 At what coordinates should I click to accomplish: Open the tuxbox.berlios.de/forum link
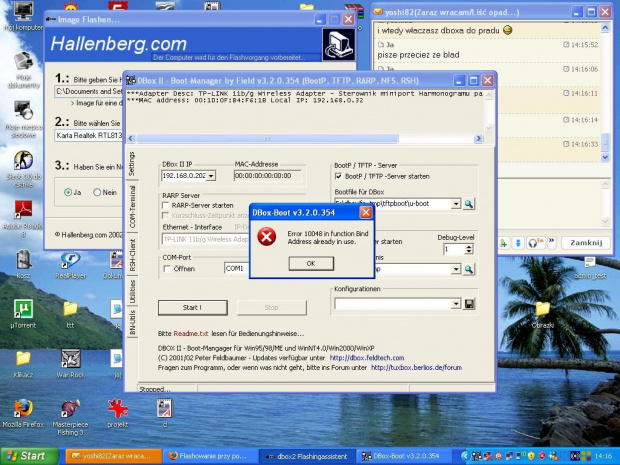pyautogui.click(x=416, y=368)
